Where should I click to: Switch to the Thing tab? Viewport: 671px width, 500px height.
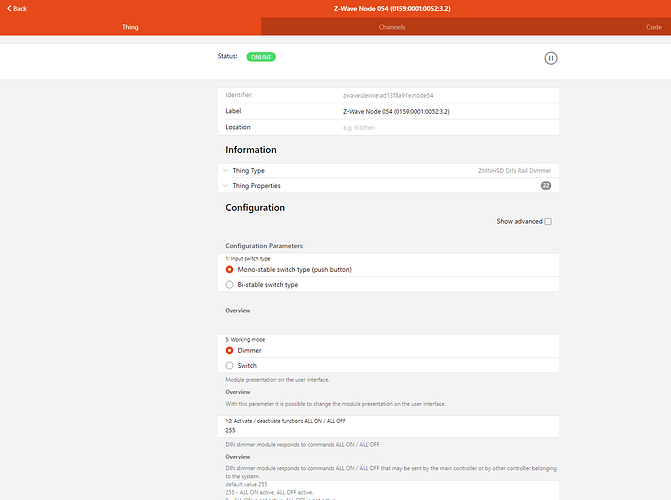[x=130, y=27]
